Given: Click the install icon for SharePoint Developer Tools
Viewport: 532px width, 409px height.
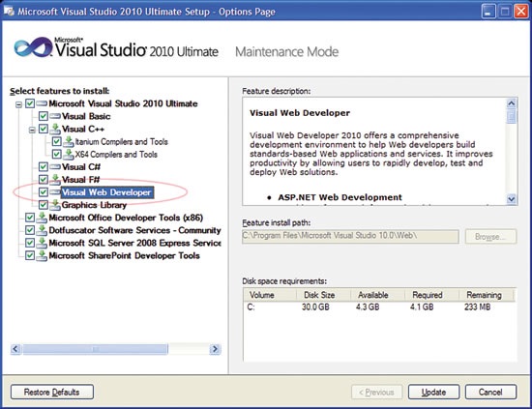Looking at the screenshot, I should pyautogui.click(x=42, y=255).
